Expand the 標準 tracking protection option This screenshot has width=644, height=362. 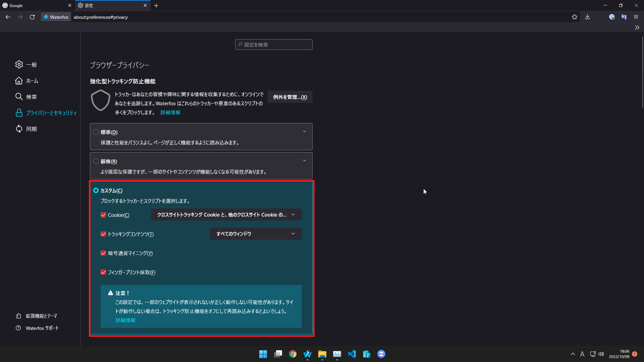pyautogui.click(x=304, y=131)
